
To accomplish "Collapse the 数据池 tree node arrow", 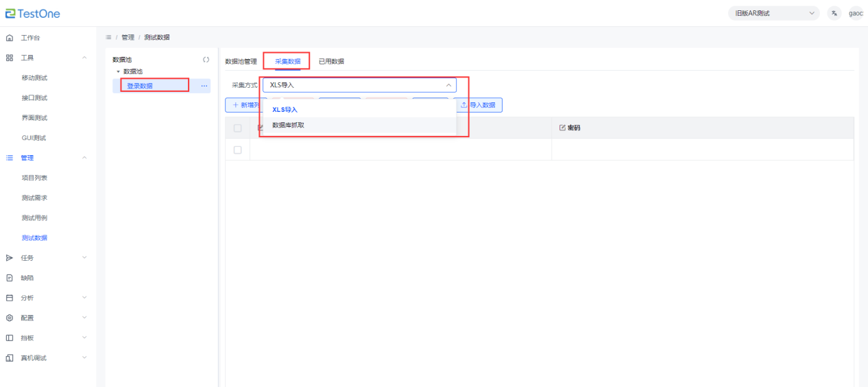I will [x=118, y=71].
